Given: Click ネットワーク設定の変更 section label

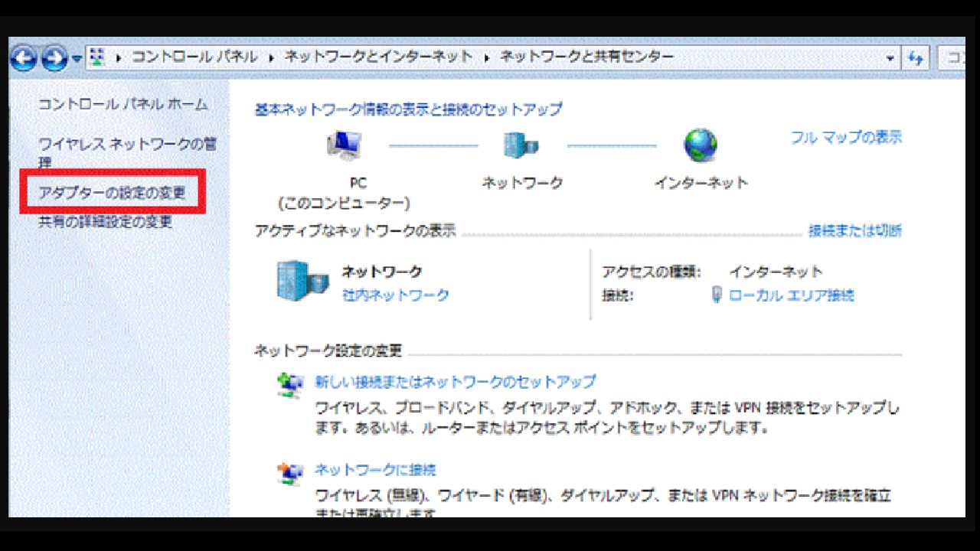Looking at the screenshot, I should pos(328,351).
